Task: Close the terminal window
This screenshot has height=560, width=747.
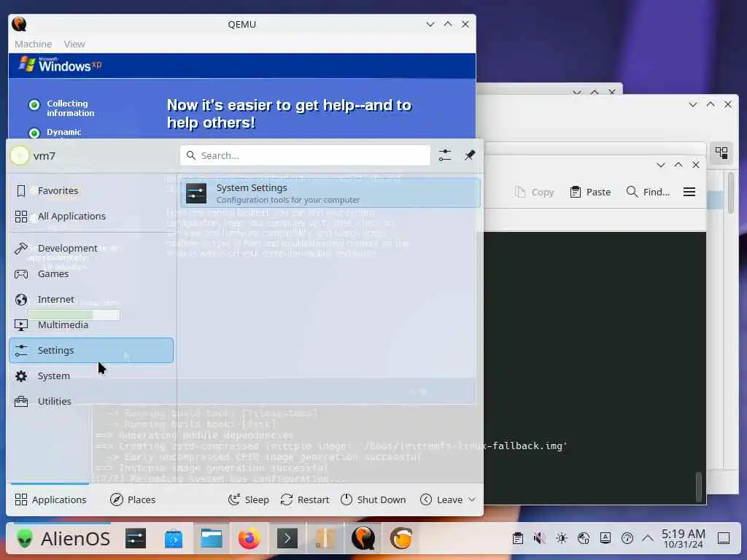Action: [696, 165]
